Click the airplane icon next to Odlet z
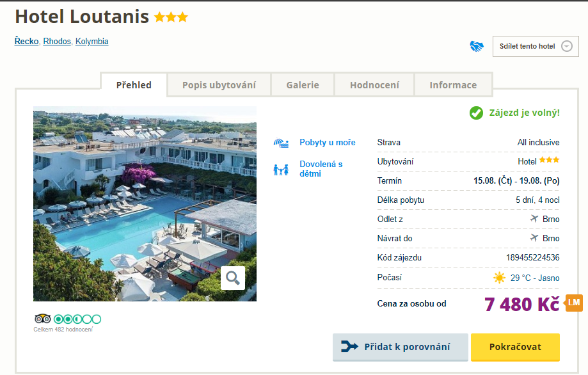588x375 pixels. [x=534, y=219]
